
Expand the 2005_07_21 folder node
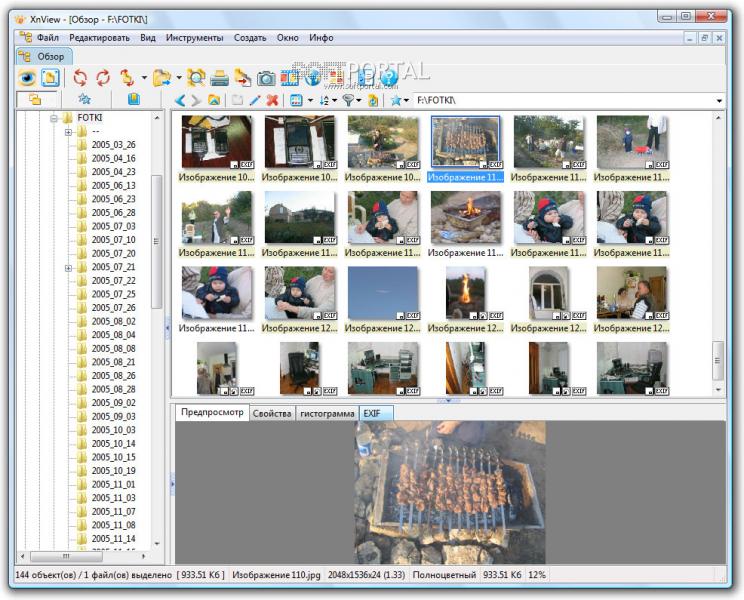tap(68, 268)
